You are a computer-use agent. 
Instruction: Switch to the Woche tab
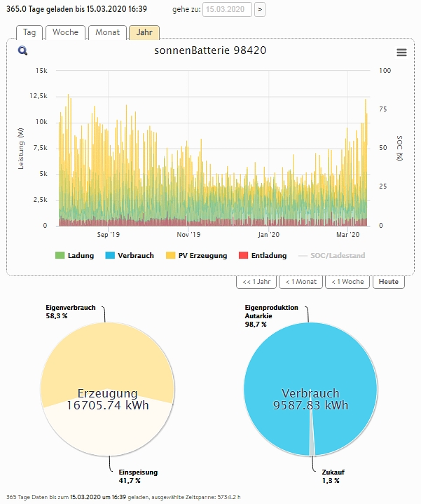66,32
